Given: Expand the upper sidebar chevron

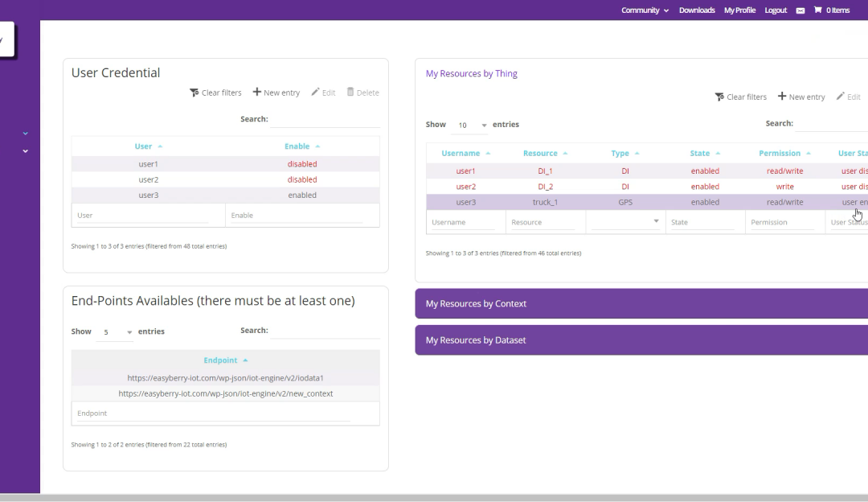Looking at the screenshot, I should [x=25, y=134].
